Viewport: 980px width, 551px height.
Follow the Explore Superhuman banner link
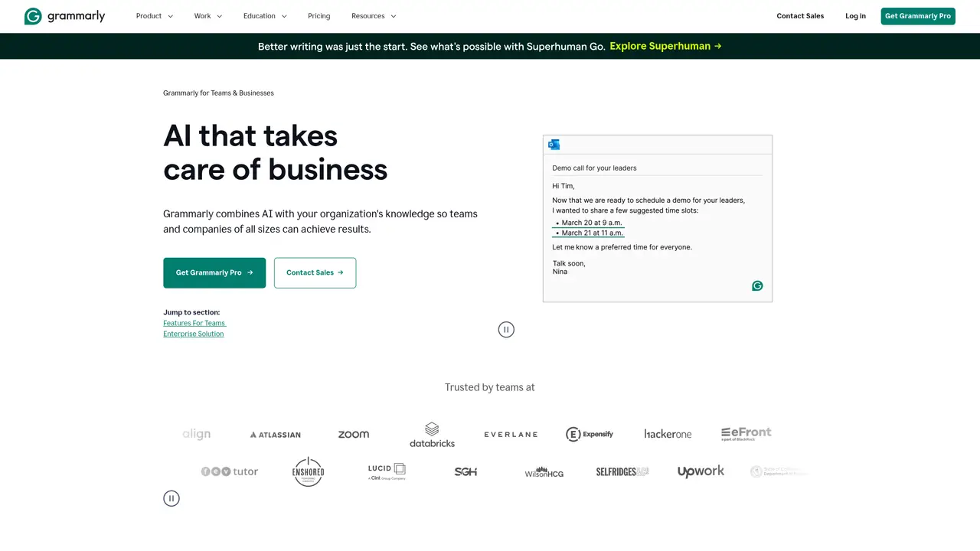click(x=665, y=46)
